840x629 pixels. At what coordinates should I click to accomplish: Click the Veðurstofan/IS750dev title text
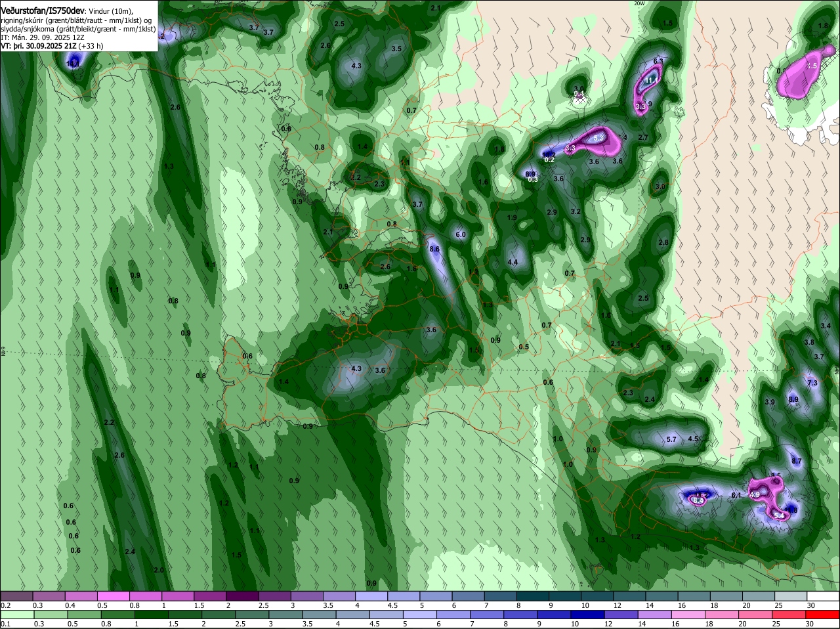(x=42, y=11)
